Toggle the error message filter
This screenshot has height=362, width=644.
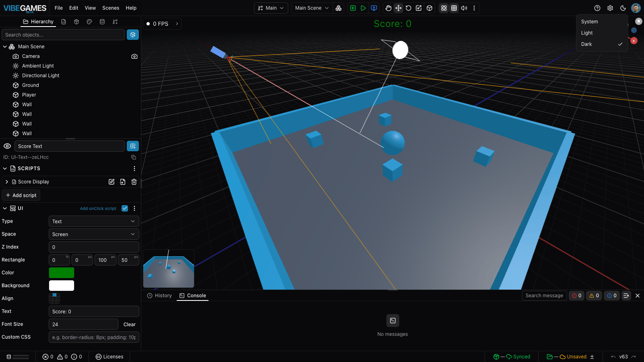click(577, 296)
